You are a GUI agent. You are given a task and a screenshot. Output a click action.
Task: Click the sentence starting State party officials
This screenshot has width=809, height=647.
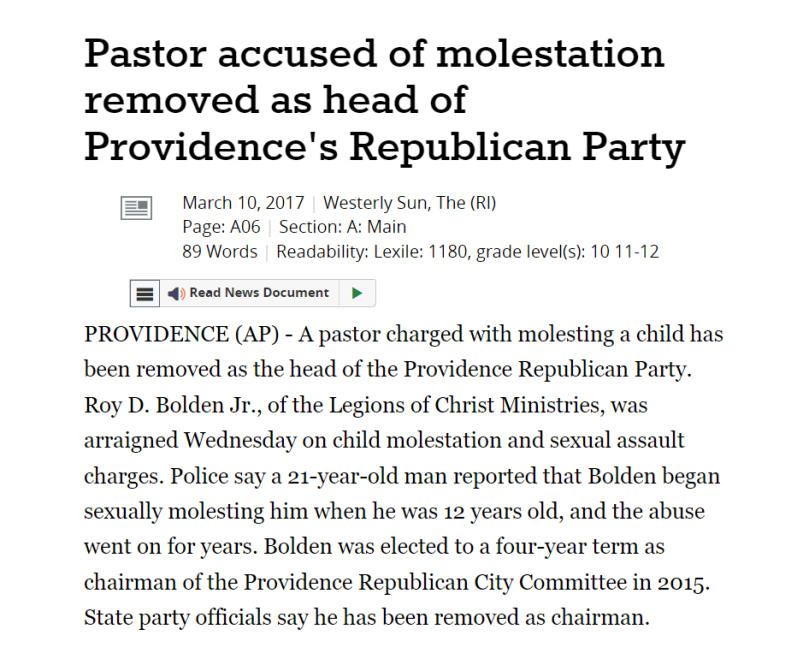367,618
